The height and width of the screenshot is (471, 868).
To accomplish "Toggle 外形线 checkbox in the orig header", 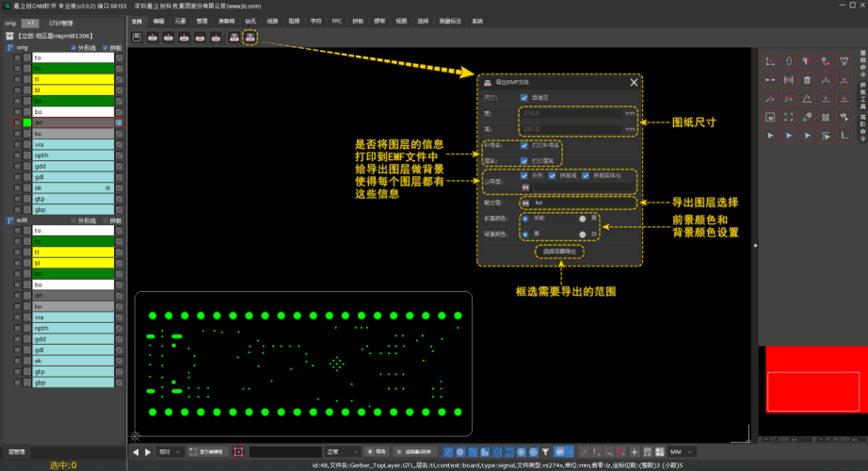I will click(x=73, y=48).
